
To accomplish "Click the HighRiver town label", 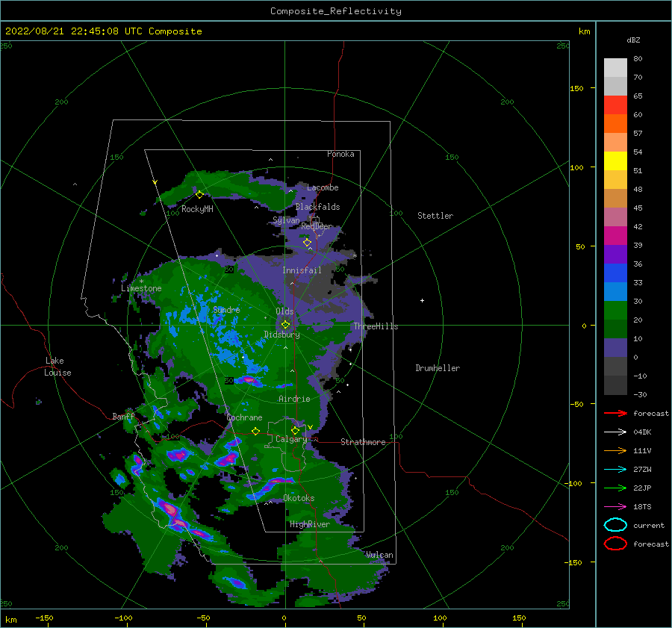I will point(309,524).
